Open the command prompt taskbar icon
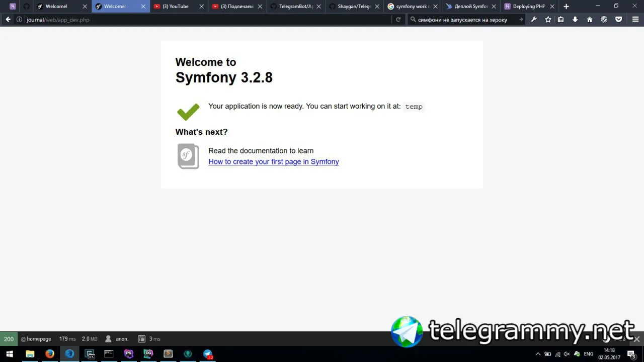644x362 pixels. 109,354
